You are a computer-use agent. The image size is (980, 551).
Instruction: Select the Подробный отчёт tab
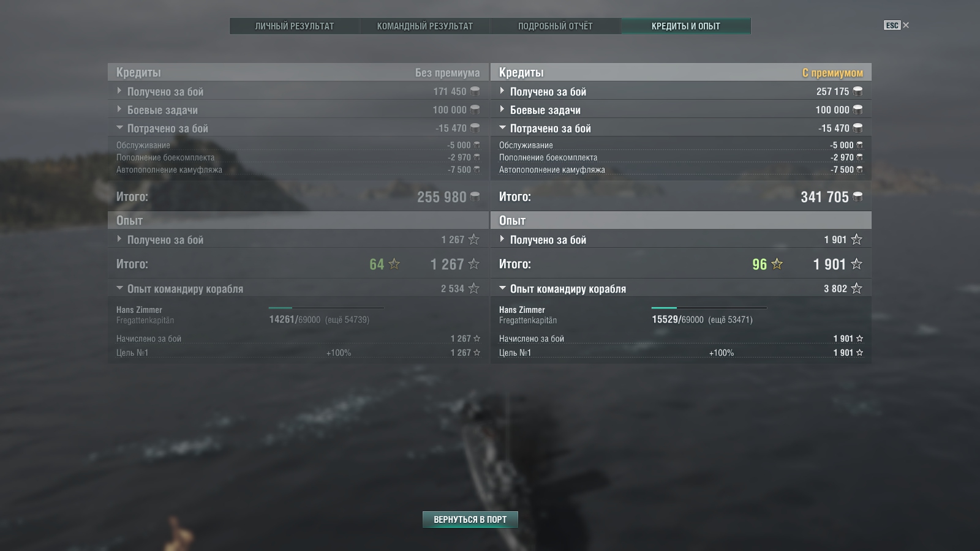(556, 26)
